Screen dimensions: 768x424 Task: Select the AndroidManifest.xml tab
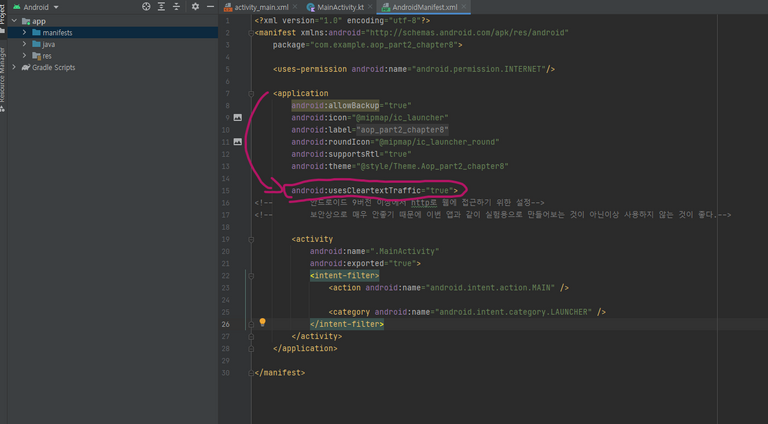click(x=424, y=7)
